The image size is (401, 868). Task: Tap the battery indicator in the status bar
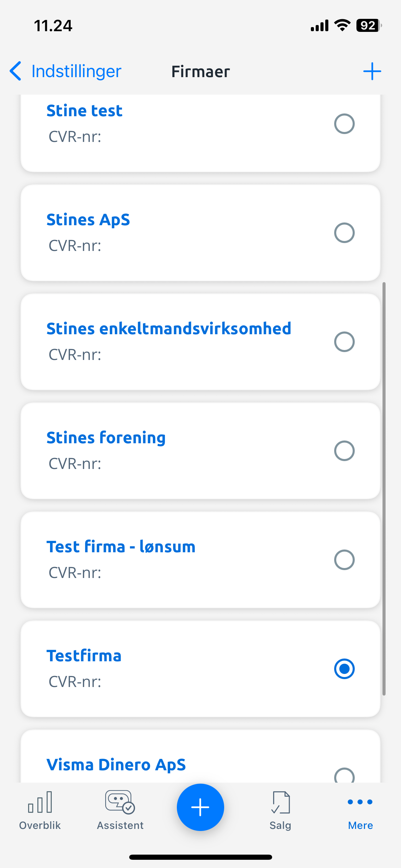point(369,25)
